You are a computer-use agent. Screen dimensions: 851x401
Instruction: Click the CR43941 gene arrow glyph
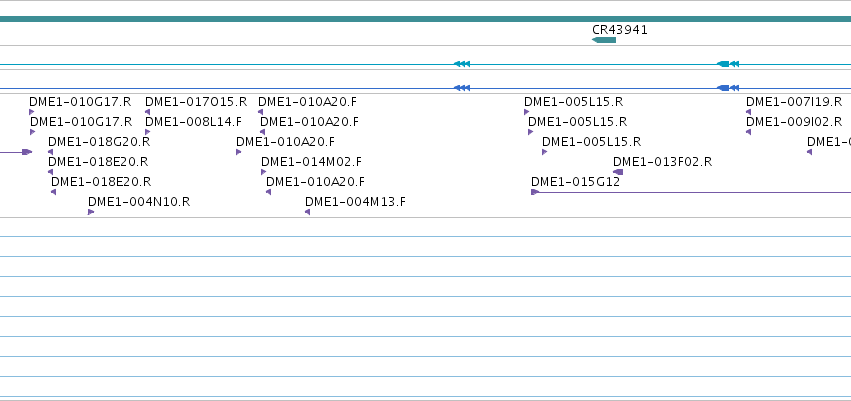604,40
